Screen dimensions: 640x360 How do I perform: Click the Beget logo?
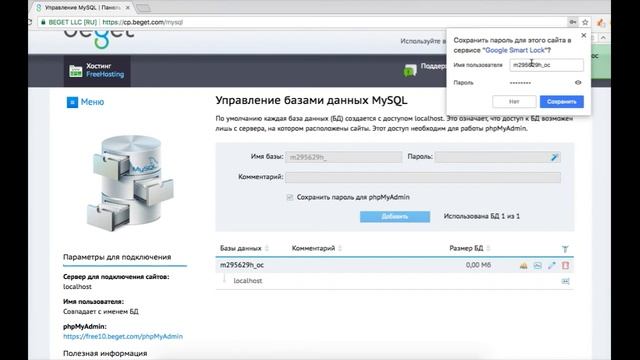[x=99, y=40]
